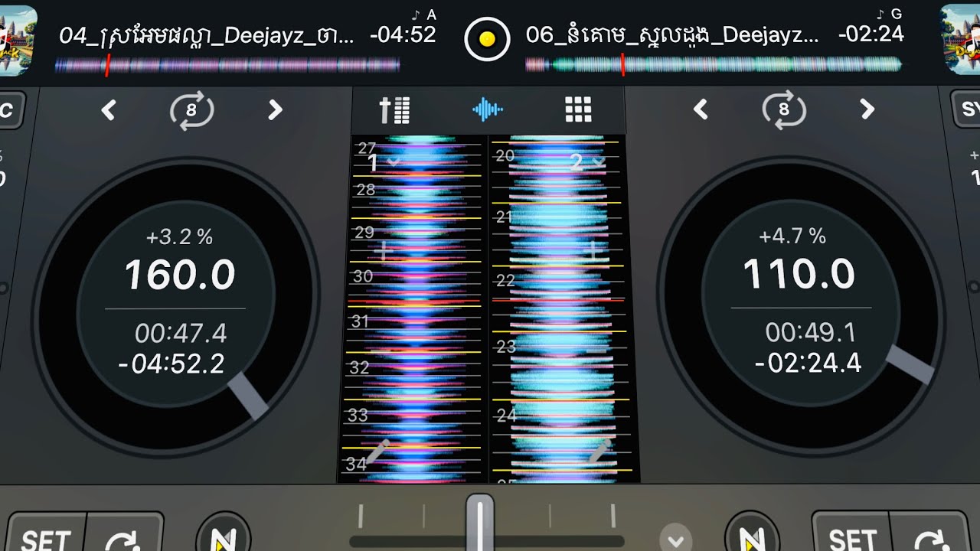Click bar marker 24 in deck 2 waveform
The width and height of the screenshot is (980, 551).
coord(507,416)
